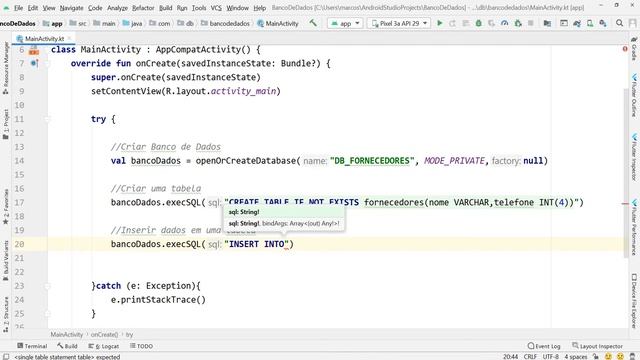Click the Run Anything toolbar icon
Screen dimensions: 640x360
tap(564, 23)
